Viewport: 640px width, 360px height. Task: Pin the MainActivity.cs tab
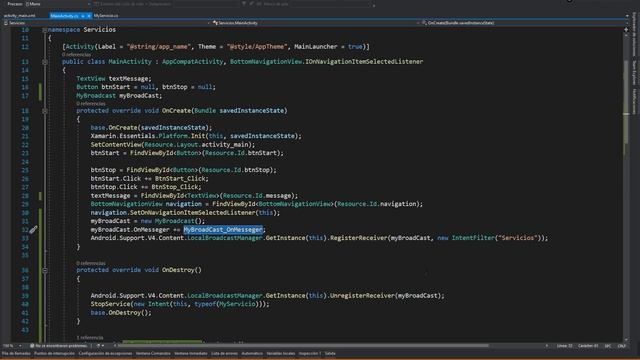(82, 16)
